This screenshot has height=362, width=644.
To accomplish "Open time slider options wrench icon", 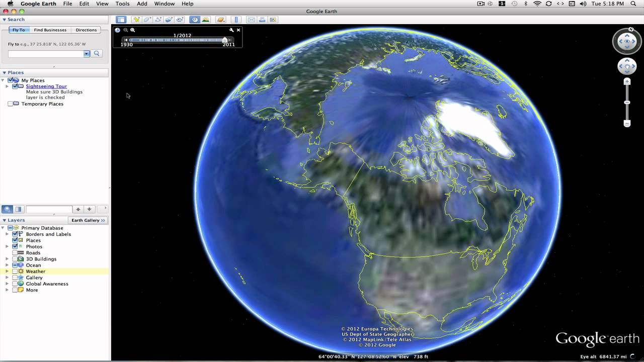I will [x=231, y=30].
